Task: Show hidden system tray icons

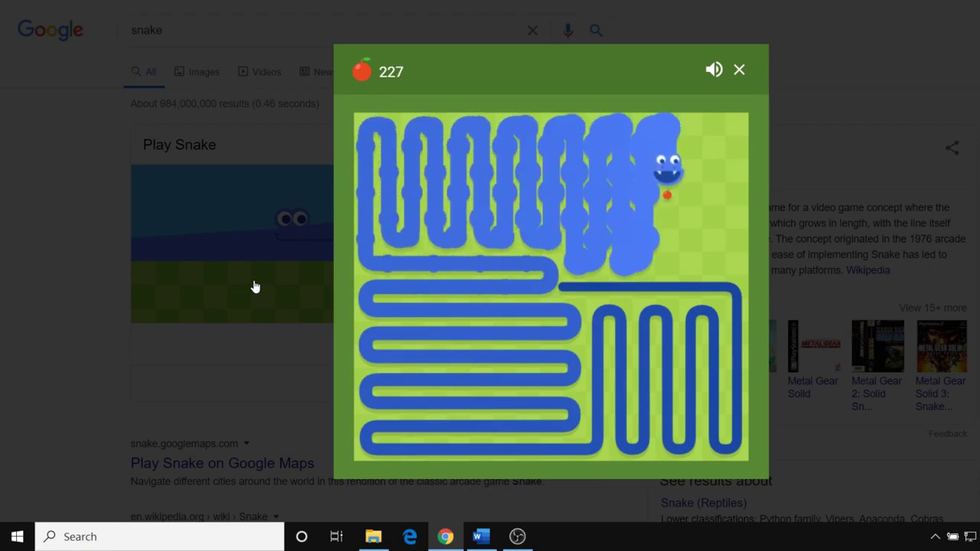Action: click(935, 536)
